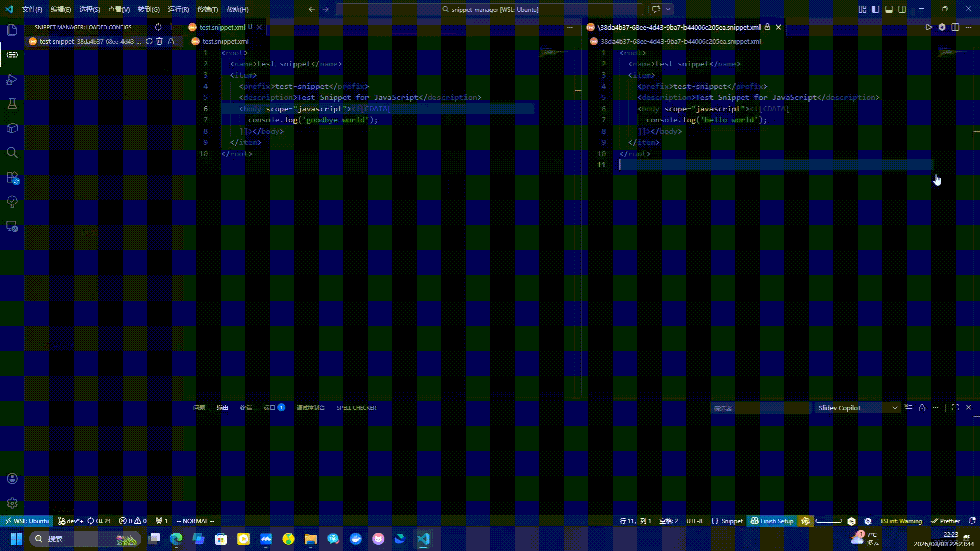Open the Search view
This screenshot has height=551, width=980.
12,153
